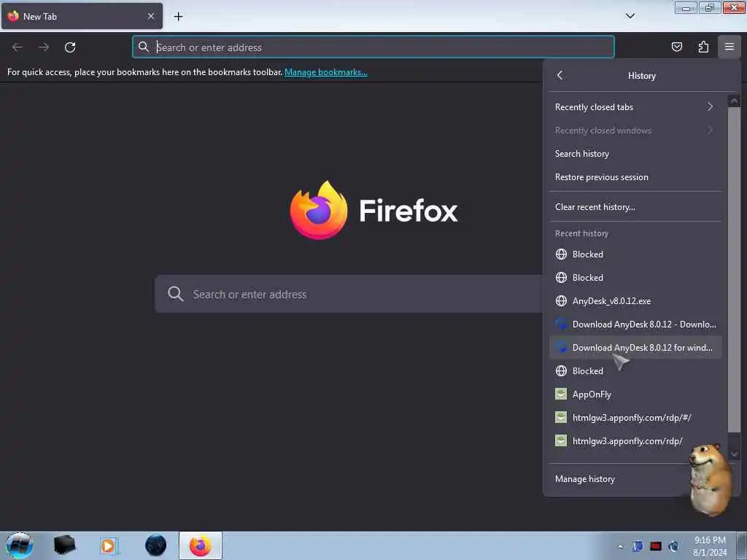The width and height of the screenshot is (747, 560).
Task: Reload the current page
Action: click(x=70, y=47)
